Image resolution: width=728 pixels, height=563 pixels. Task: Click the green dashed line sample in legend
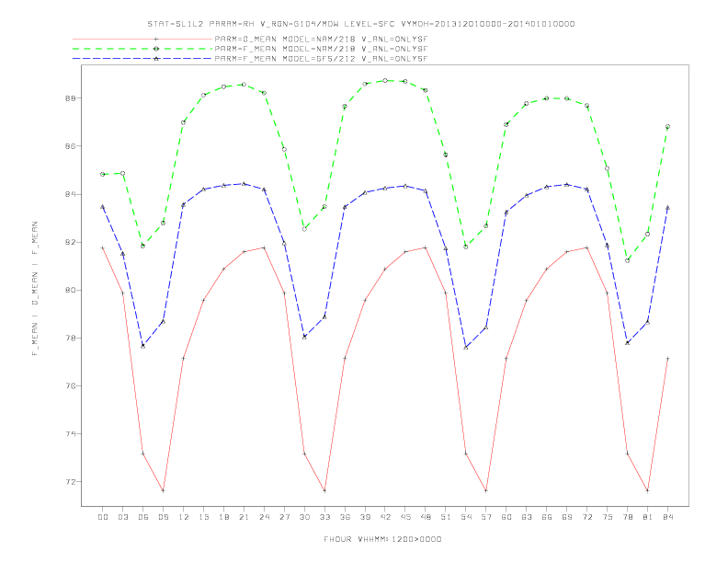[142, 49]
